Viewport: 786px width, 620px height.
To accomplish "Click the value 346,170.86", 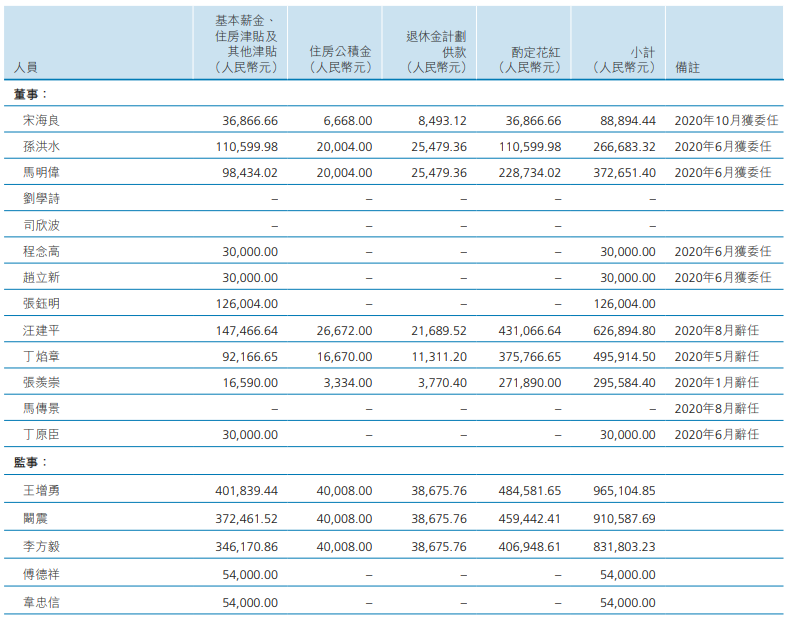I will pos(247,547).
